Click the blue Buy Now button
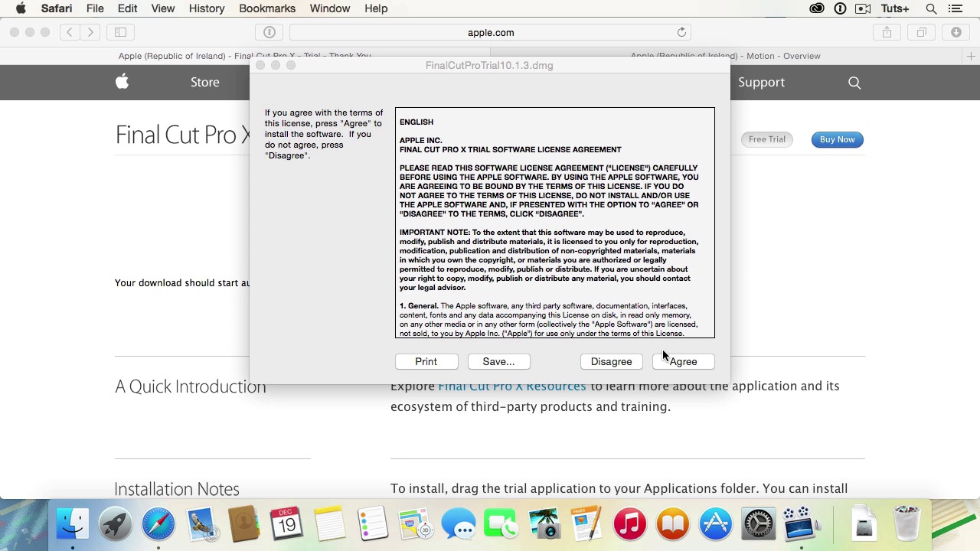The height and width of the screenshot is (551, 980). pos(837,139)
